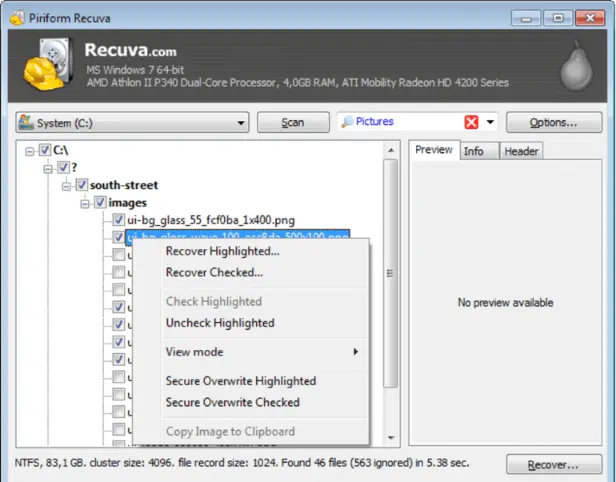Click the file list scroll down arrow
The image size is (616, 482).
point(391,438)
